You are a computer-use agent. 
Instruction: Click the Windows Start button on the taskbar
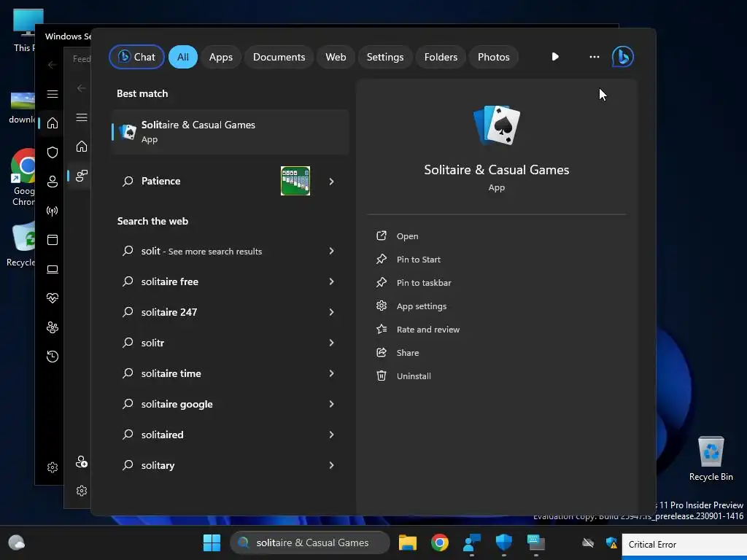click(x=212, y=542)
